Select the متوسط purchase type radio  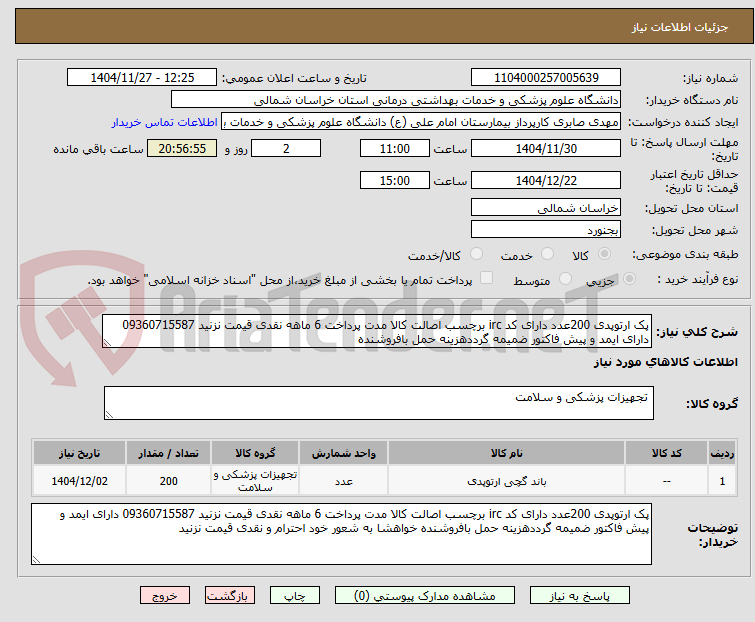tap(565, 279)
